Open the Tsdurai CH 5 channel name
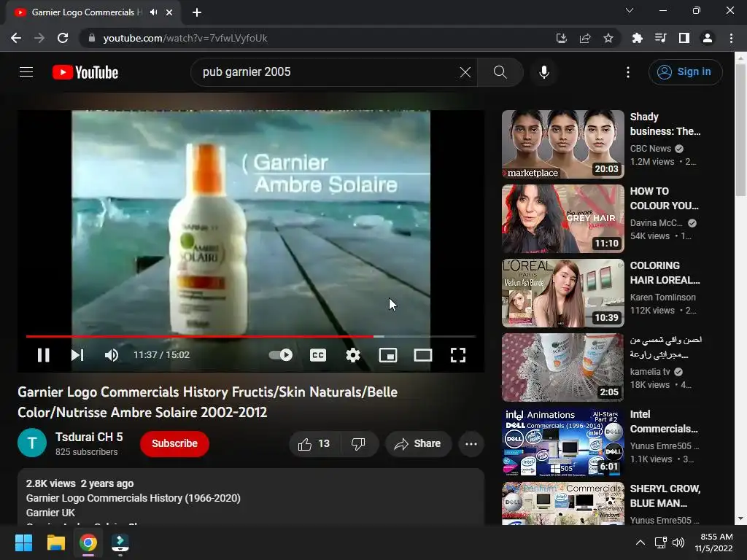The image size is (747, 560). point(89,437)
